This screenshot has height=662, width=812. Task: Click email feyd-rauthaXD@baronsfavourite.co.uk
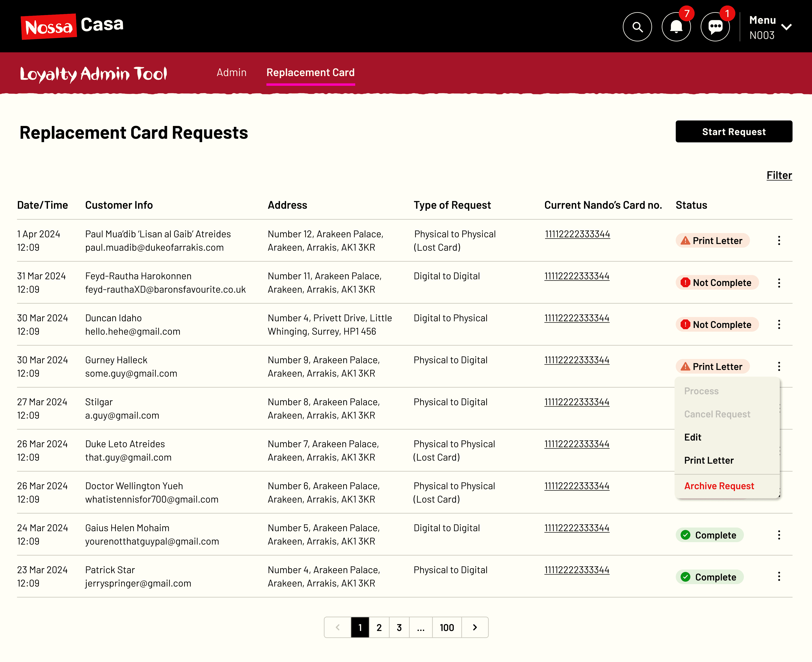(165, 289)
